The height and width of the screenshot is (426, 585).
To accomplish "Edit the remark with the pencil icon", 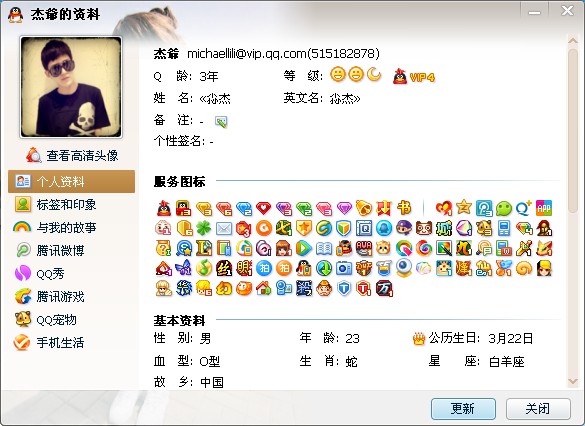I will [x=221, y=122].
